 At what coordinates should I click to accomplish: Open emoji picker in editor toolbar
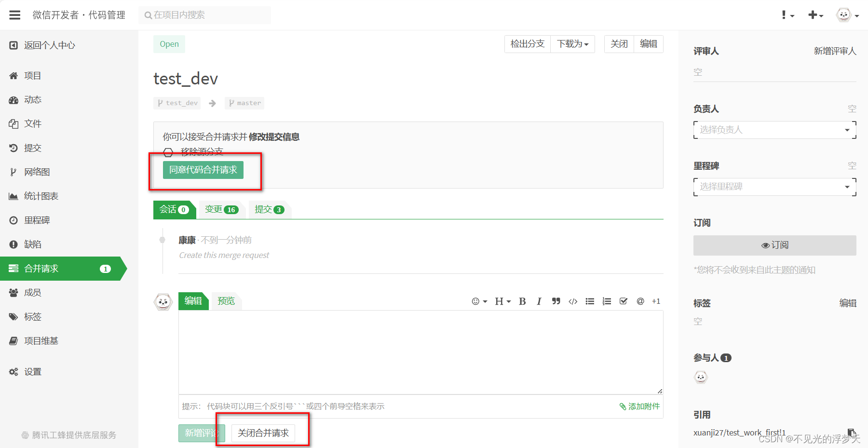click(x=479, y=301)
